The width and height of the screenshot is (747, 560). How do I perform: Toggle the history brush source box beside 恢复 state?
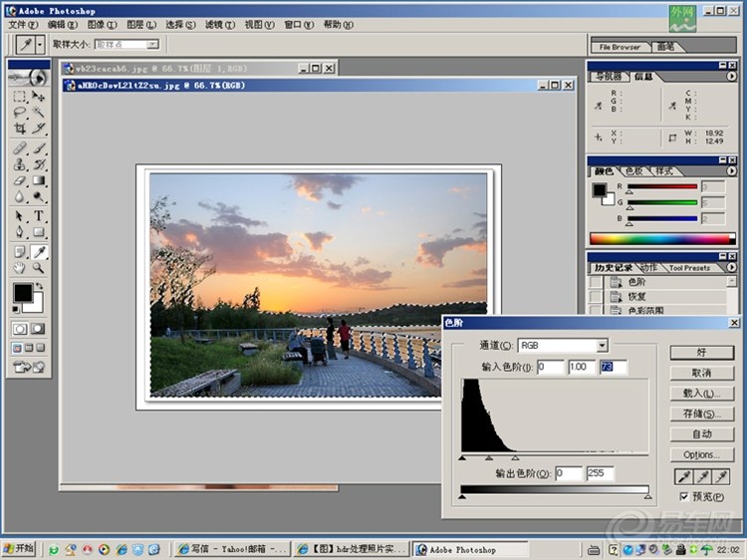(x=596, y=297)
